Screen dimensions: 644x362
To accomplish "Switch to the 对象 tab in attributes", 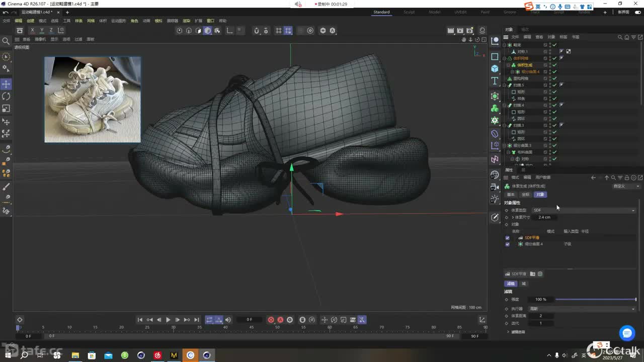I will point(540,195).
